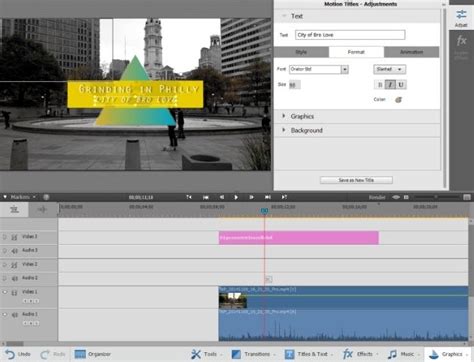Screen dimensions: 474x362
Task: Open the Organizer icon
Action: pos(80,354)
